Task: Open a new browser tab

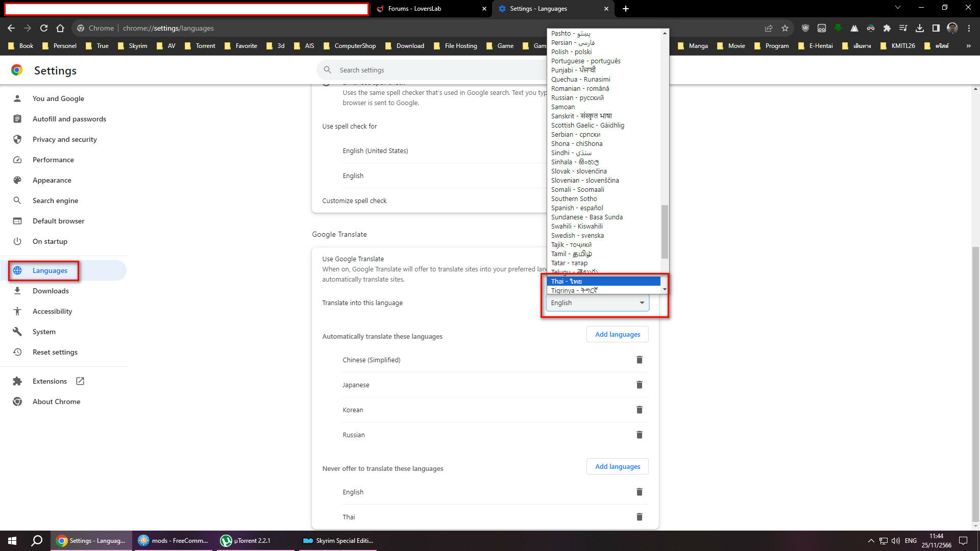Action: [626, 9]
